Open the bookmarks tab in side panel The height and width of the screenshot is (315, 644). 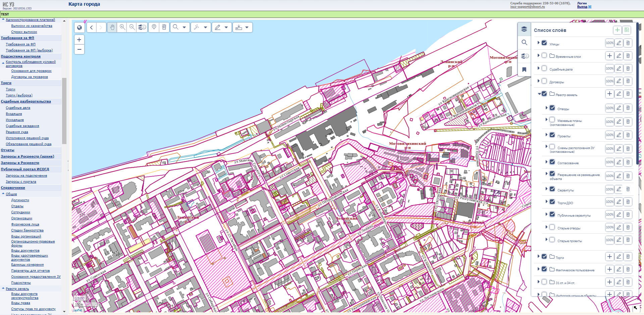click(524, 70)
